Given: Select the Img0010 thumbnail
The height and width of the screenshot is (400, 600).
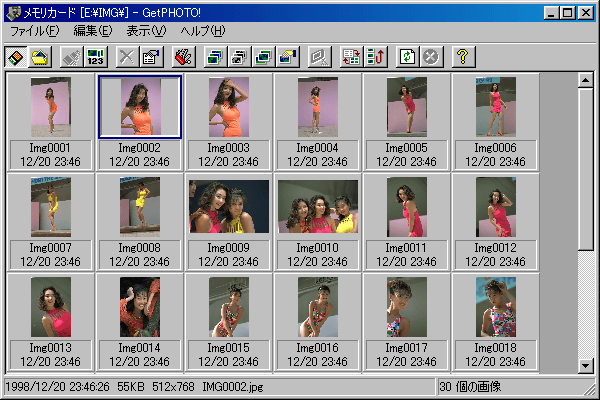Looking at the screenshot, I should (x=318, y=207).
